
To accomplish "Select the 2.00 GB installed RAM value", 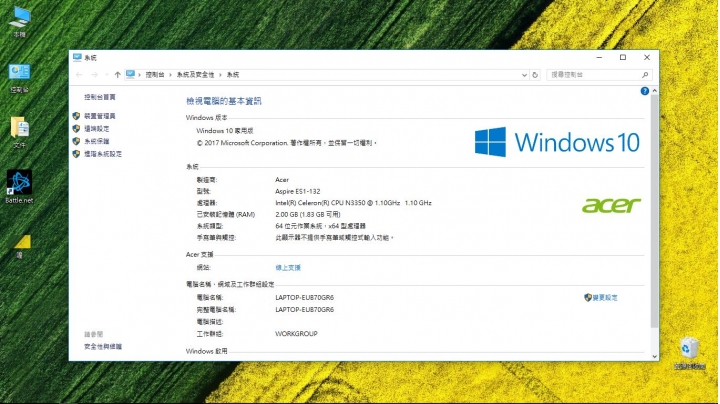I will pos(308,214).
